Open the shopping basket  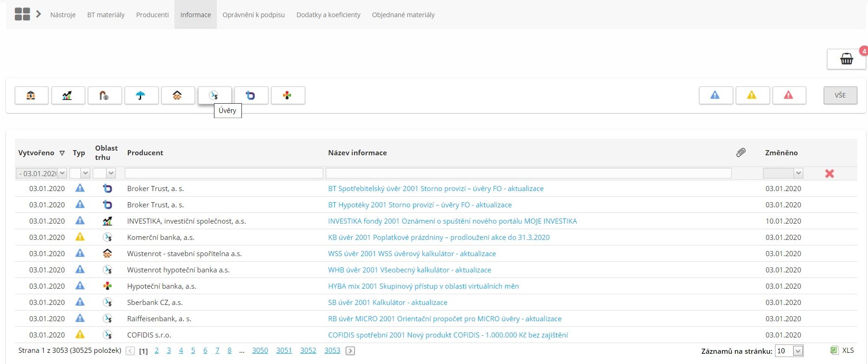point(846,59)
